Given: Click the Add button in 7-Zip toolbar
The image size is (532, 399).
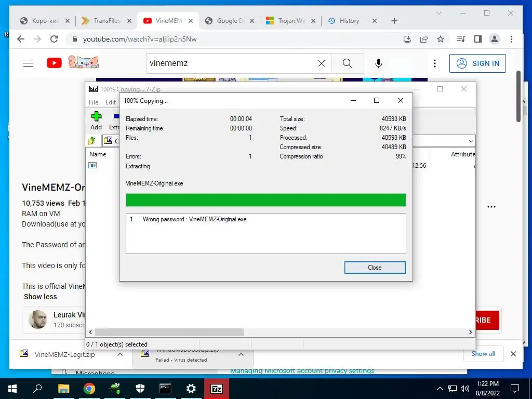Looking at the screenshot, I should tap(96, 121).
